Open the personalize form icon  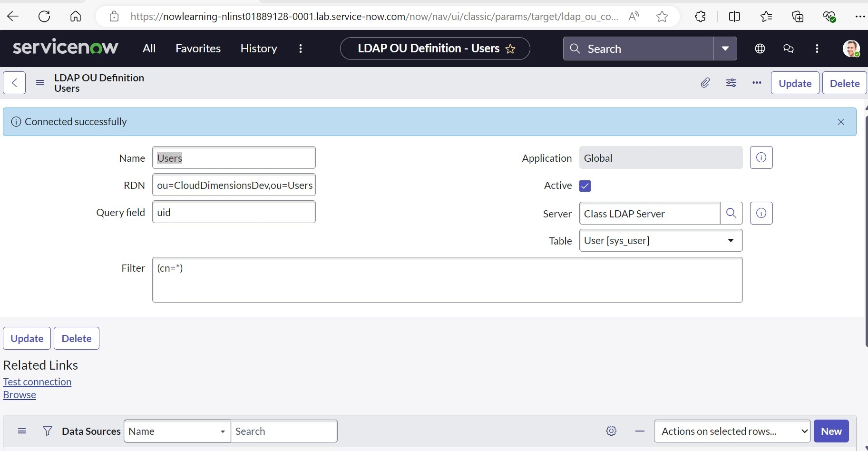tap(732, 83)
